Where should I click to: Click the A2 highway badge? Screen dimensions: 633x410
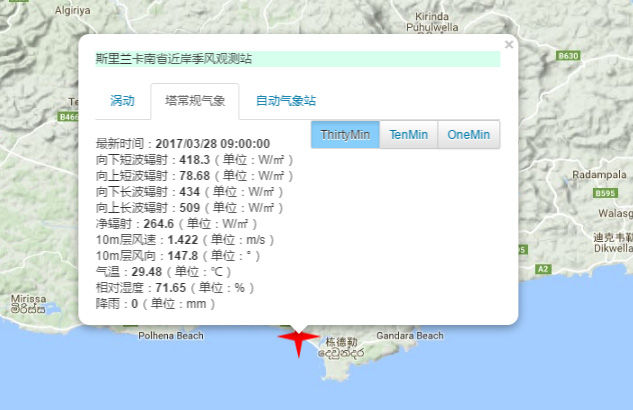[544, 269]
